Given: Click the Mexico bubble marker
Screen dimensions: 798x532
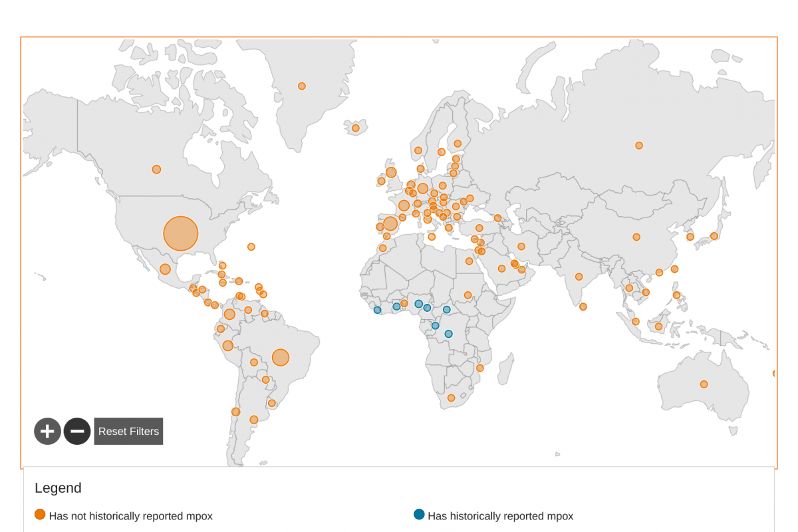Looking at the screenshot, I should point(165,269).
